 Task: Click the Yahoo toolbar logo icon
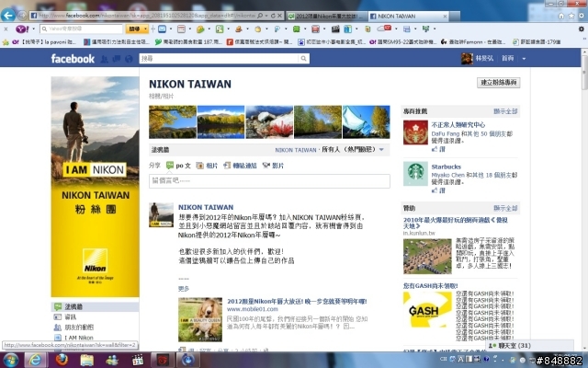pyautogui.click(x=21, y=29)
